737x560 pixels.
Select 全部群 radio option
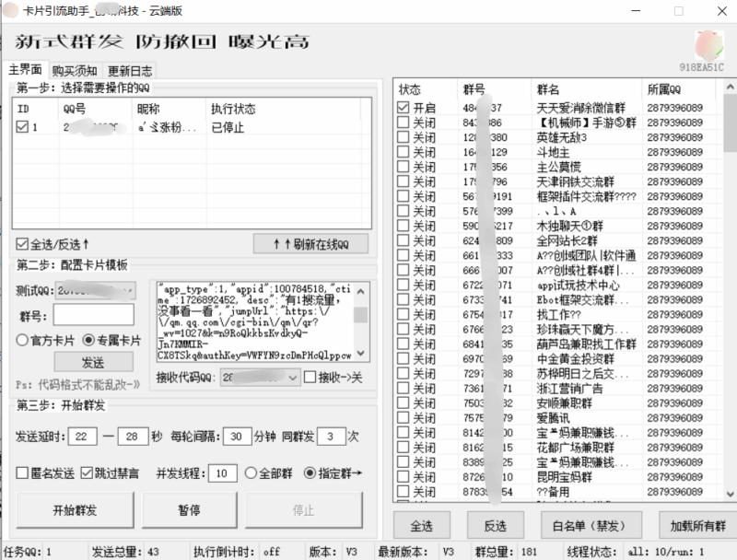pyautogui.click(x=251, y=472)
